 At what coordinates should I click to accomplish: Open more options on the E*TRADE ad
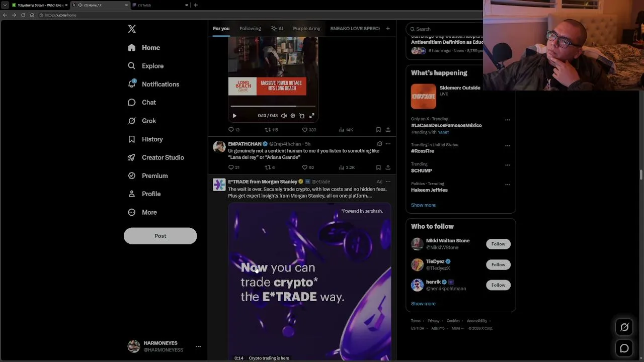click(388, 182)
